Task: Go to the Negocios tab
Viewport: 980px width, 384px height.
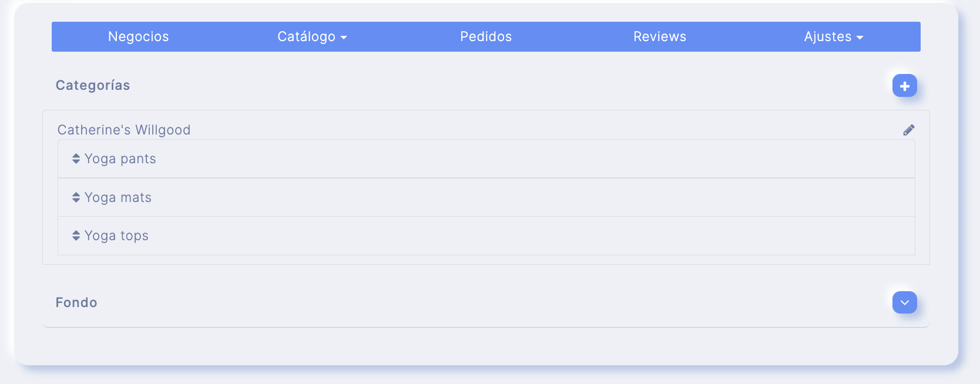Action: (139, 36)
